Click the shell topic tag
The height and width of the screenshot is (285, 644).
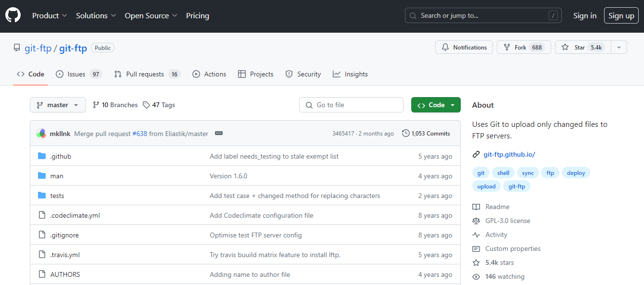(503, 173)
